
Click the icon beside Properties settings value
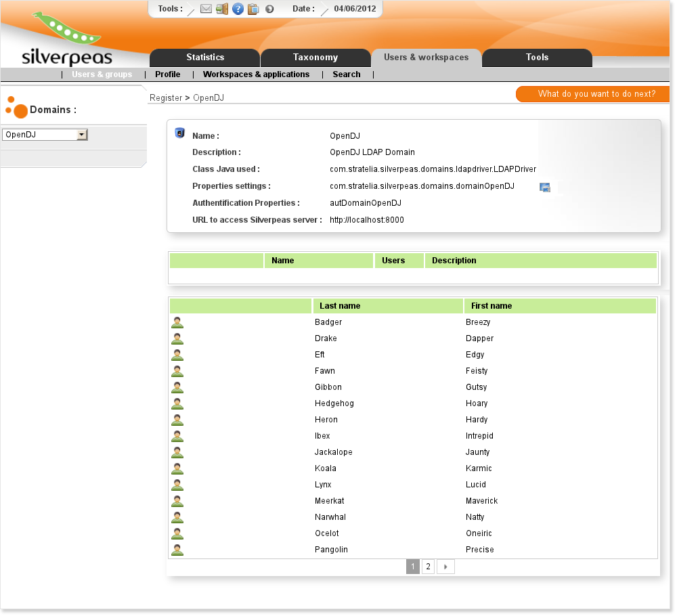545,187
